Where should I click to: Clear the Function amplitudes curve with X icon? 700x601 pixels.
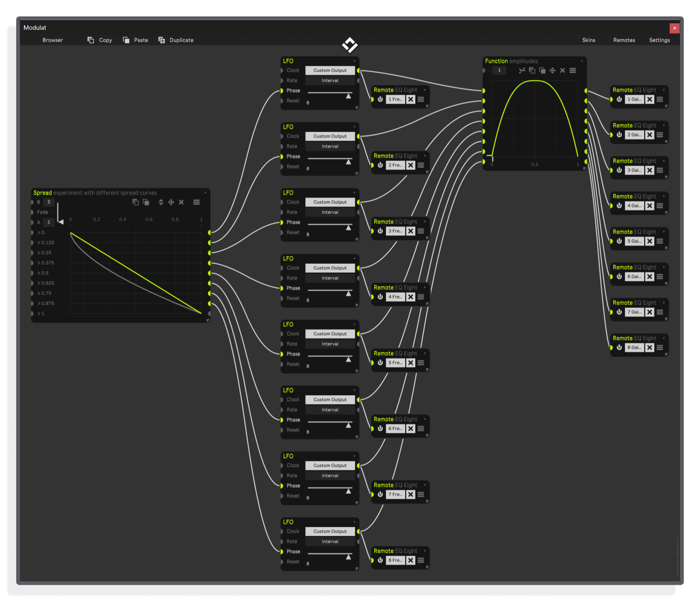(562, 71)
